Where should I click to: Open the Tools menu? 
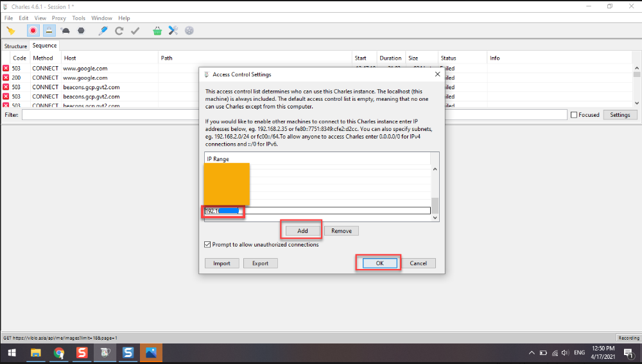coord(78,18)
